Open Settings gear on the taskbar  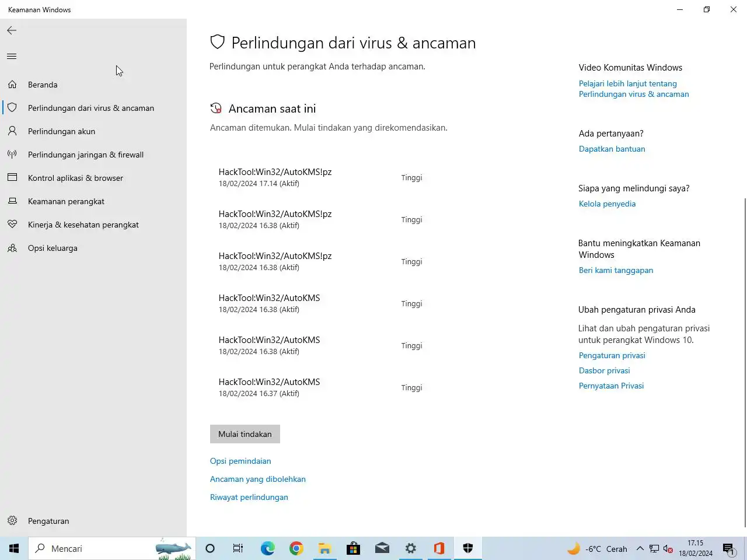coord(411,548)
